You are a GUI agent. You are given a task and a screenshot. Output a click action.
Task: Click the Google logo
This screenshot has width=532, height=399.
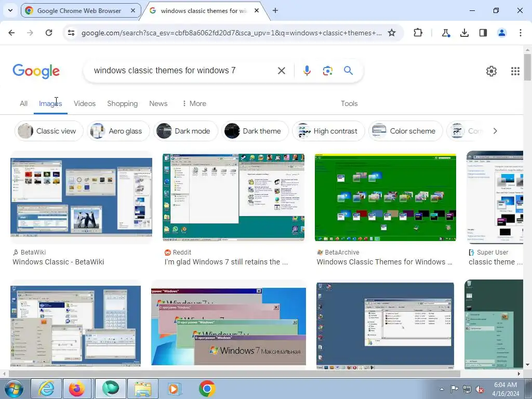[36, 71]
